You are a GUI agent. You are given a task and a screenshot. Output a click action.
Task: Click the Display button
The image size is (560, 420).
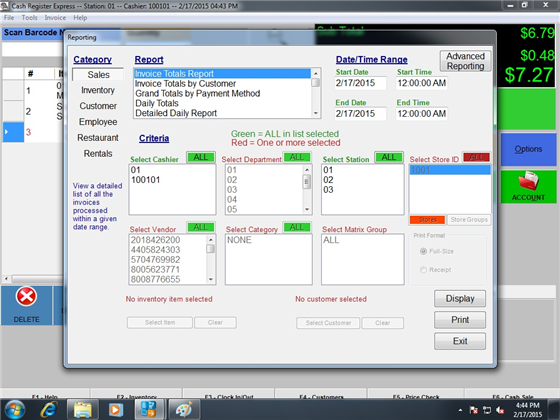(x=460, y=299)
